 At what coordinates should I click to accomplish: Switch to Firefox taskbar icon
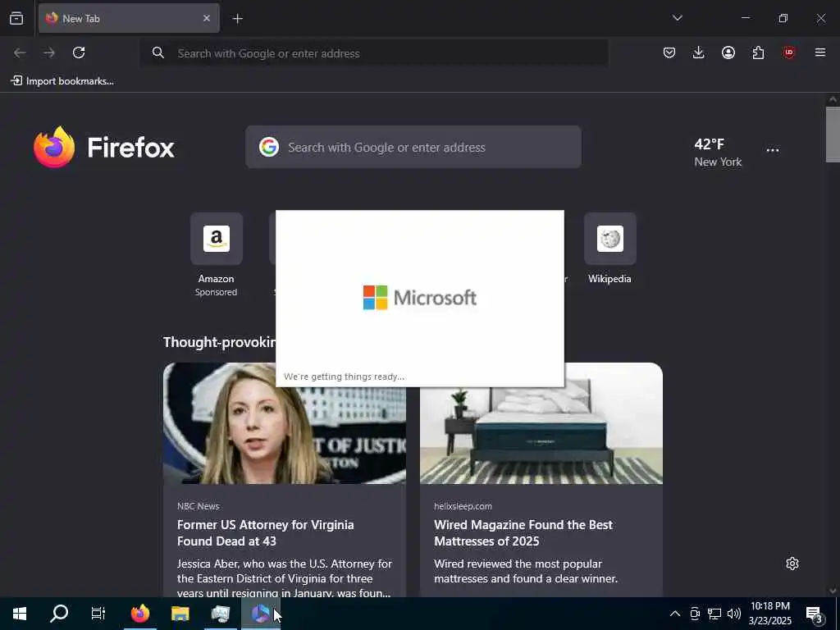click(140, 614)
